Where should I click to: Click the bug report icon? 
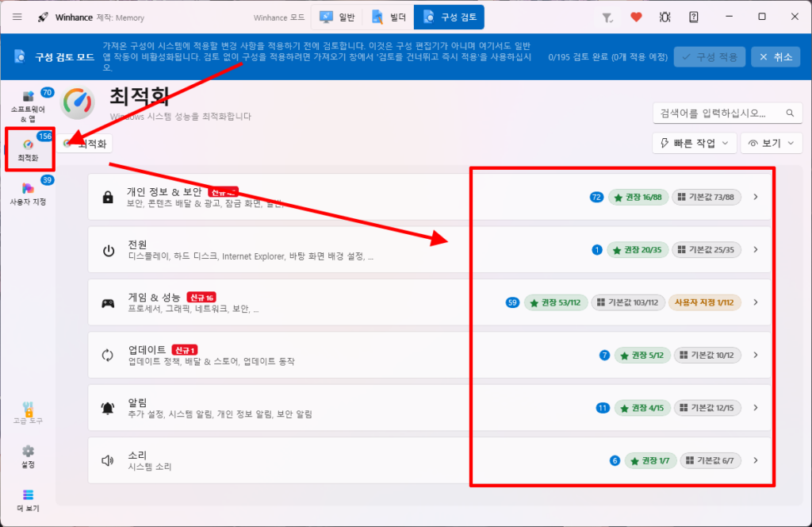(665, 17)
